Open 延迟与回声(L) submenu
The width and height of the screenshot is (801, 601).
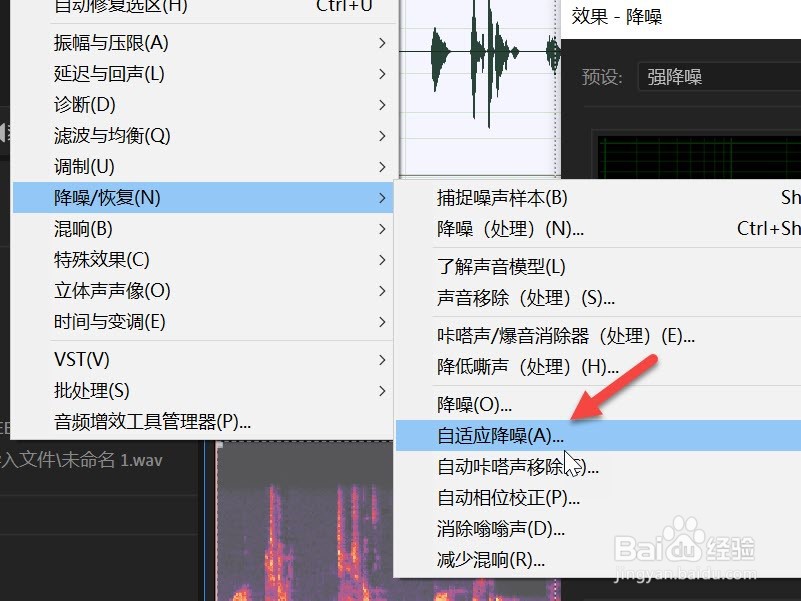coord(203,74)
